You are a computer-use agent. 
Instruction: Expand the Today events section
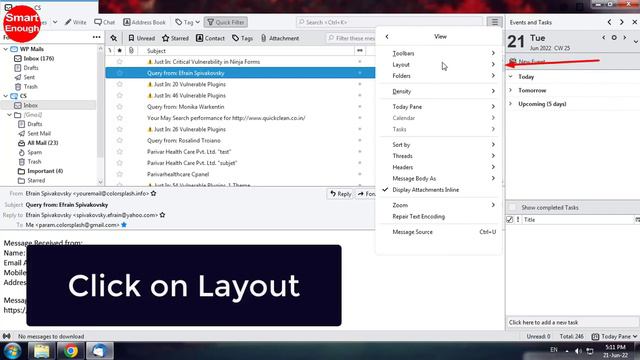point(511,77)
